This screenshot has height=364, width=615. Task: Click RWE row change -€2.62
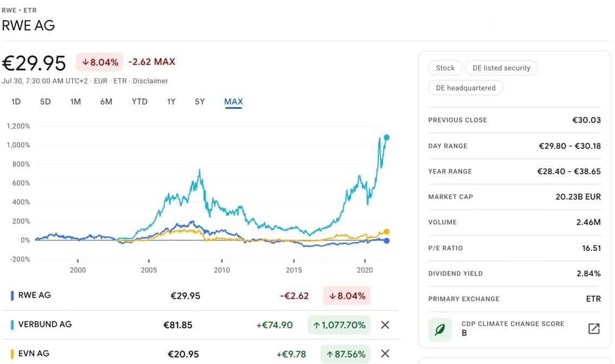coord(295,296)
